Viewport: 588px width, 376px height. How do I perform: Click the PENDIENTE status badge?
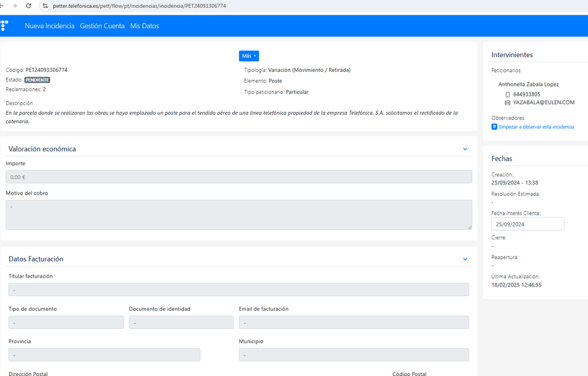click(37, 79)
